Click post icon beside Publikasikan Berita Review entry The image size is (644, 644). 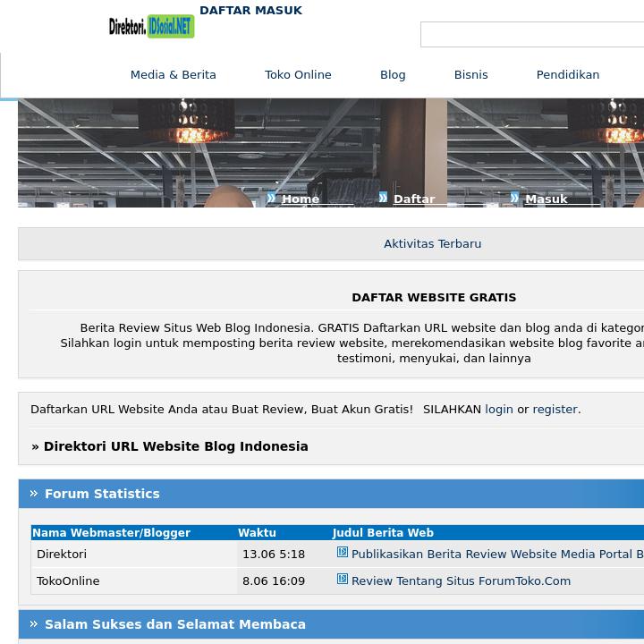tap(342, 553)
